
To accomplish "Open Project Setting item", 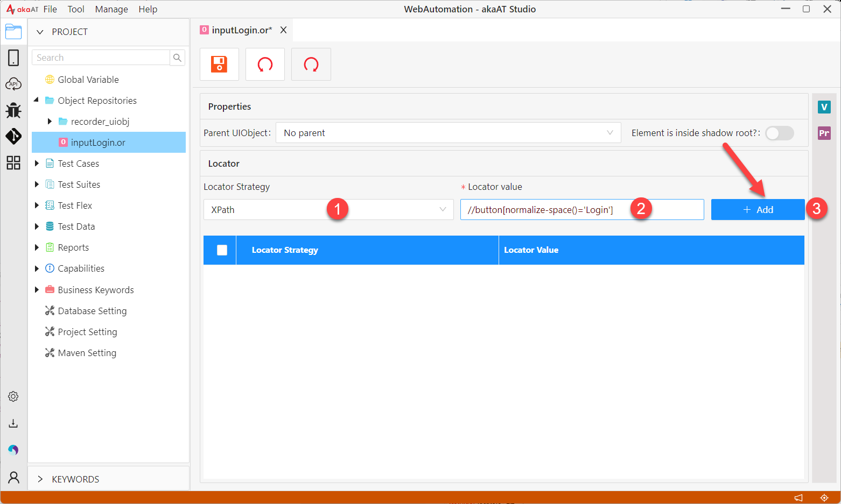I will pos(87,332).
